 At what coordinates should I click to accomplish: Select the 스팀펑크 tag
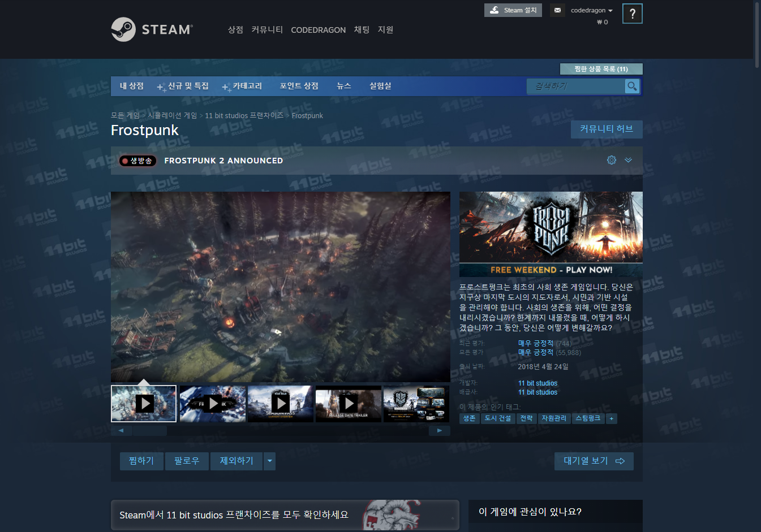point(588,418)
